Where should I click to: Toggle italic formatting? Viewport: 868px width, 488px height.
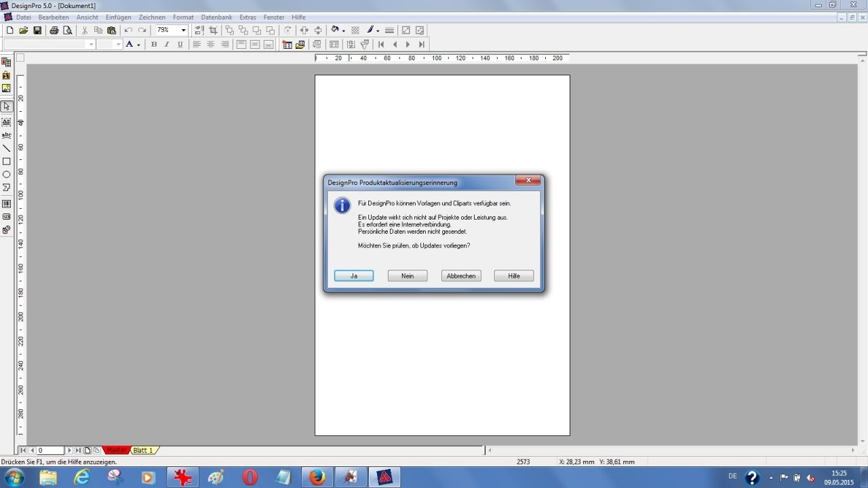(x=167, y=45)
